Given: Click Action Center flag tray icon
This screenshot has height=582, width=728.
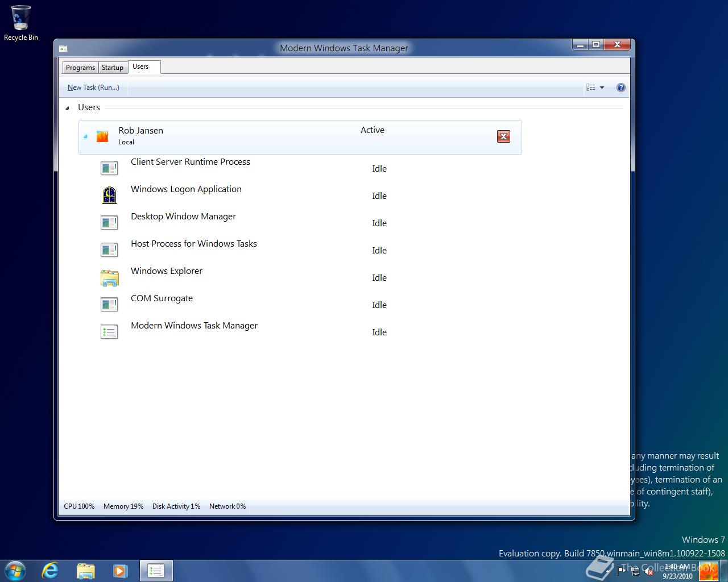Looking at the screenshot, I should coord(622,571).
